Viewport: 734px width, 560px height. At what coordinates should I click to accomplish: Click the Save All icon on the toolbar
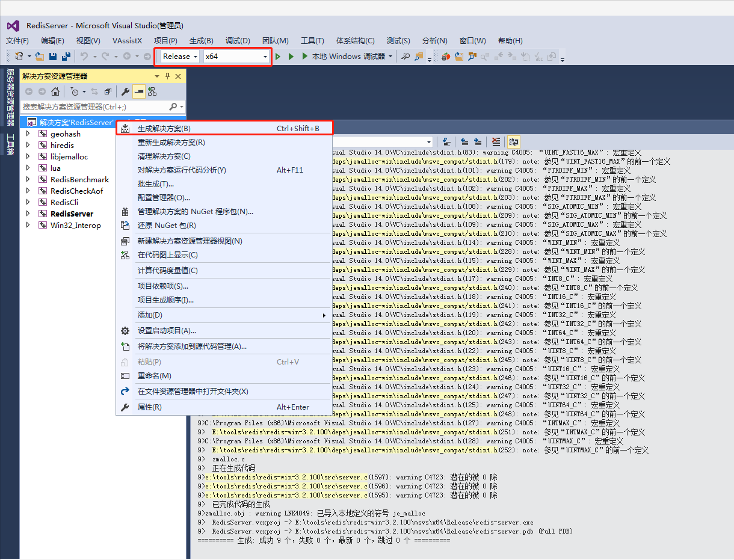pyautogui.click(x=66, y=56)
